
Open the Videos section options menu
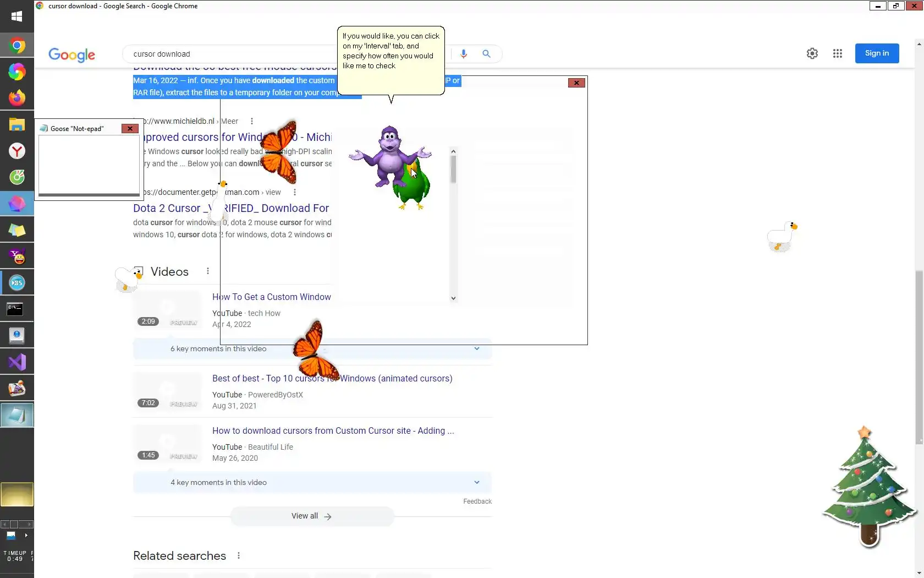208,271
